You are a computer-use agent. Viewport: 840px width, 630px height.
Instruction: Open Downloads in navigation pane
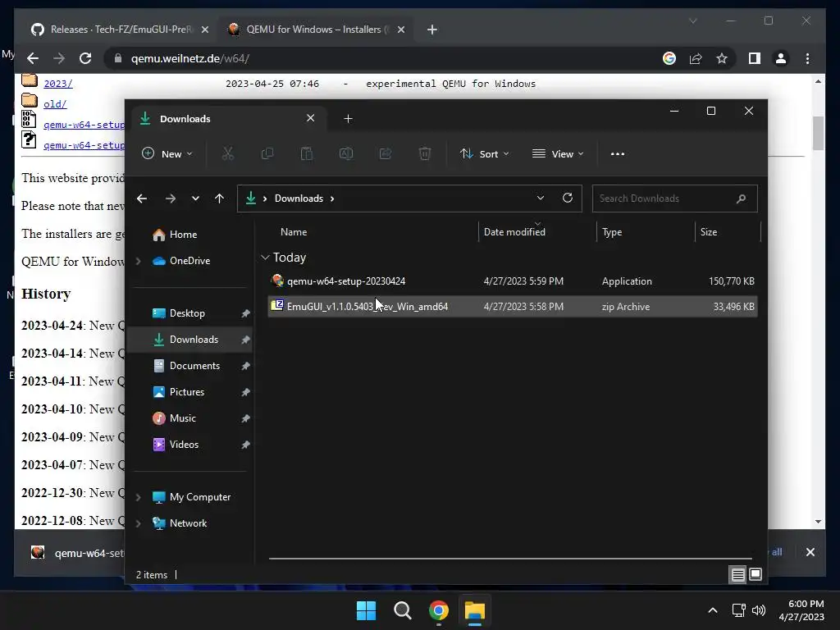pos(190,340)
